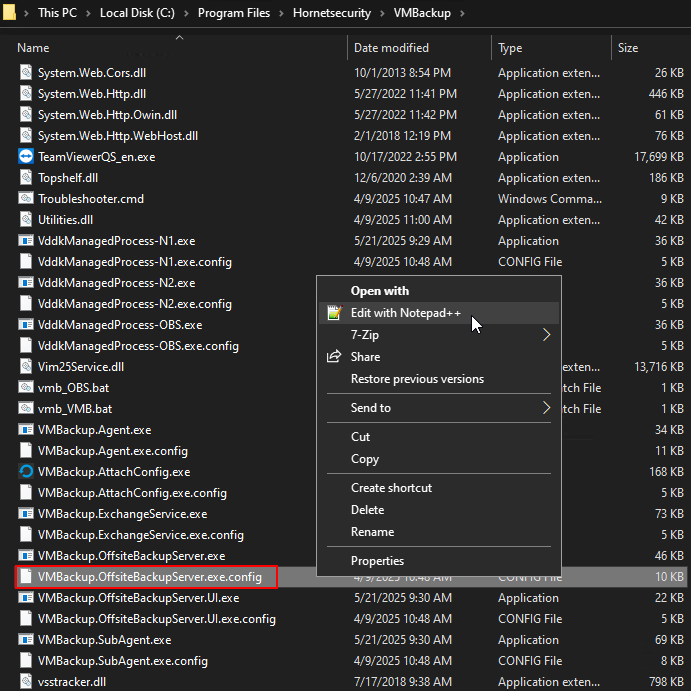Click the VMBackup.ExchangeService.exe application icon
691x691 pixels.
point(26,514)
